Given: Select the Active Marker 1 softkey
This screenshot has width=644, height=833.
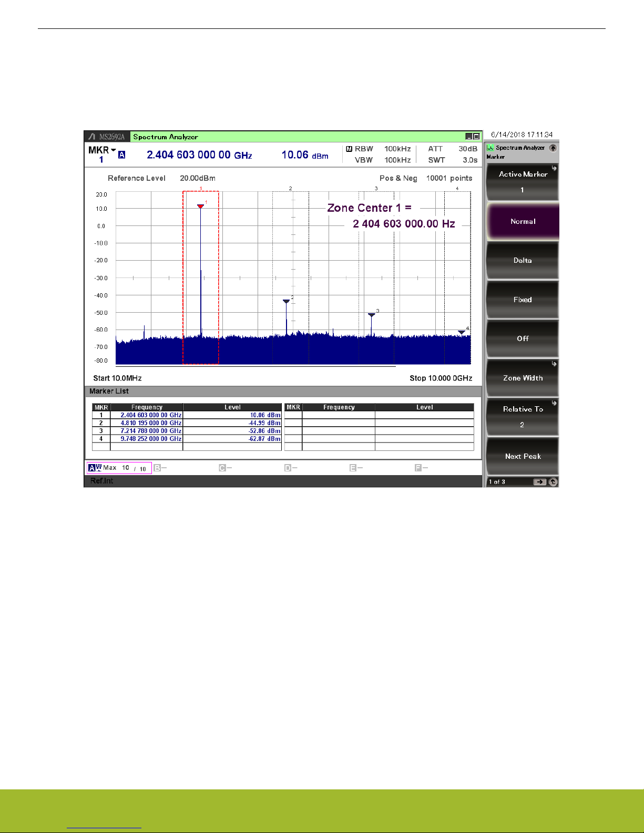Looking at the screenshot, I should click(523, 182).
